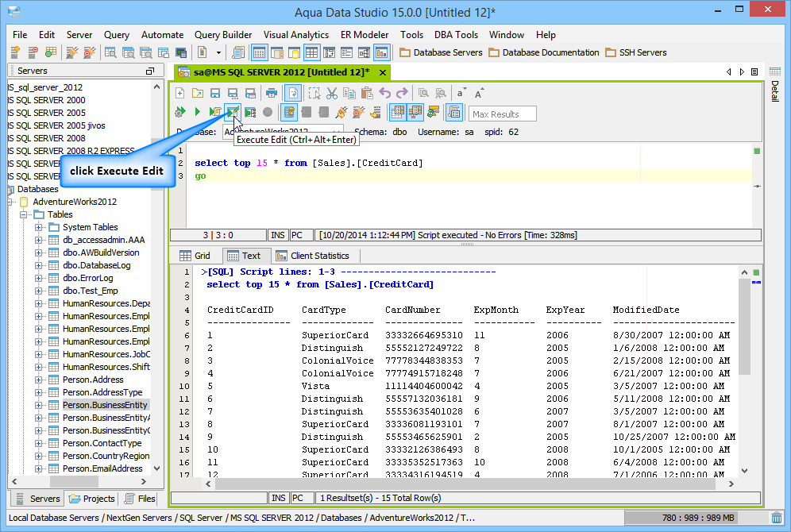Screen dimensions: 791x532
Task: Switch to the Files panel tab
Action: tap(140, 499)
